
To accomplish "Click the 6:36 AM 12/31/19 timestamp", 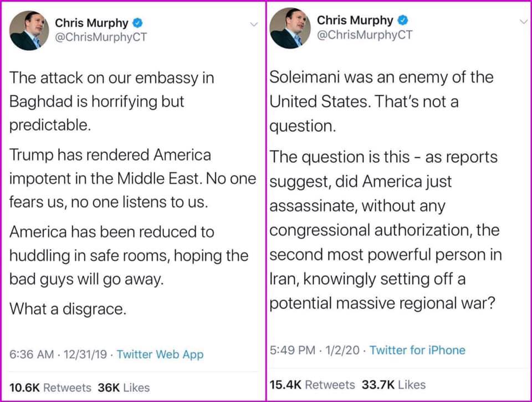I will (58, 354).
